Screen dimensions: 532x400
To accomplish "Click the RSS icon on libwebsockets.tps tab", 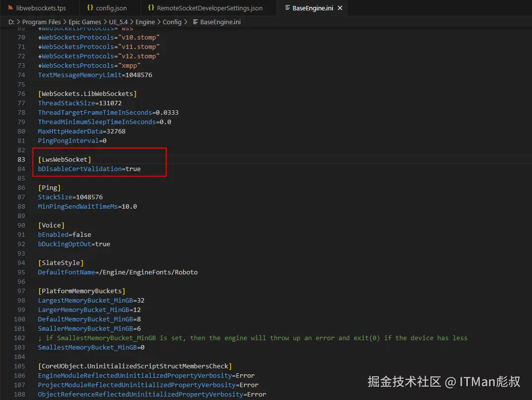I will tap(10, 8).
